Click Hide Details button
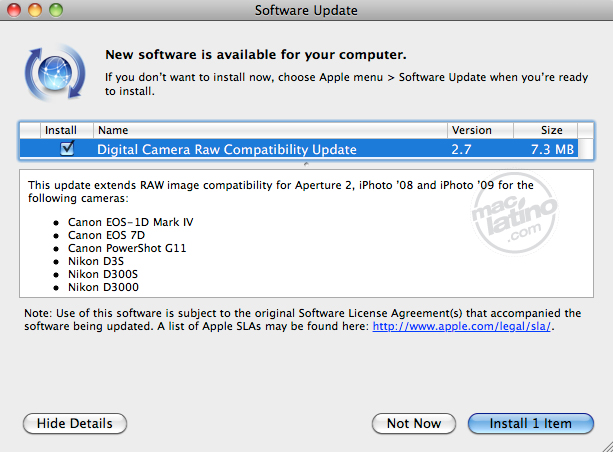The image size is (613, 452). (x=75, y=423)
